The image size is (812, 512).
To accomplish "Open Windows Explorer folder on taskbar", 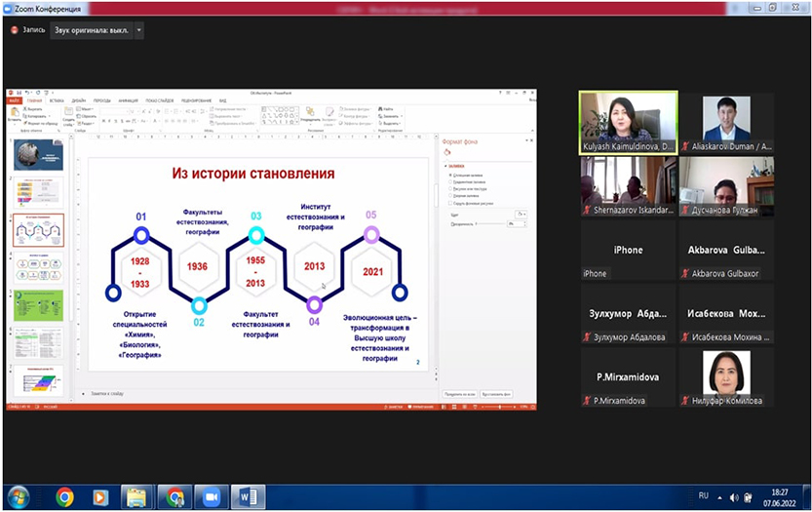I will pos(135,497).
